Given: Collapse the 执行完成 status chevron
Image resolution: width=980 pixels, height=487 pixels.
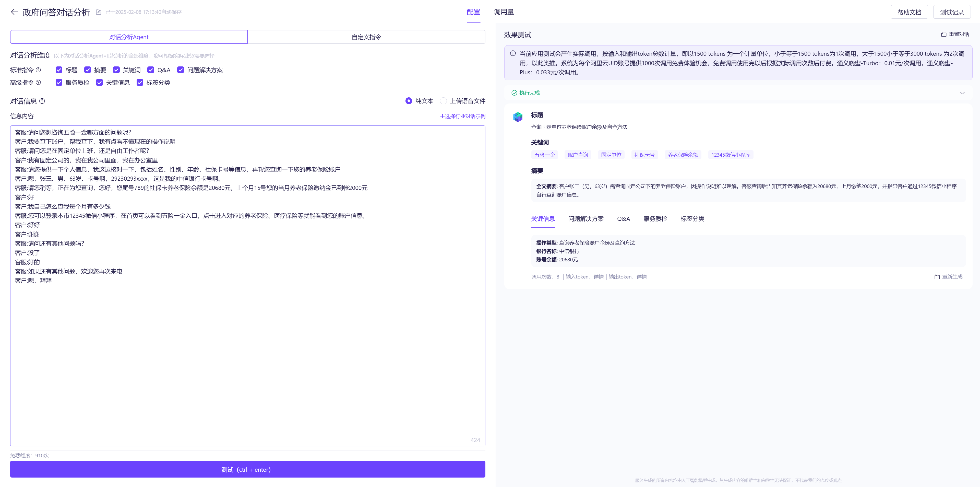Looking at the screenshot, I should (x=962, y=93).
